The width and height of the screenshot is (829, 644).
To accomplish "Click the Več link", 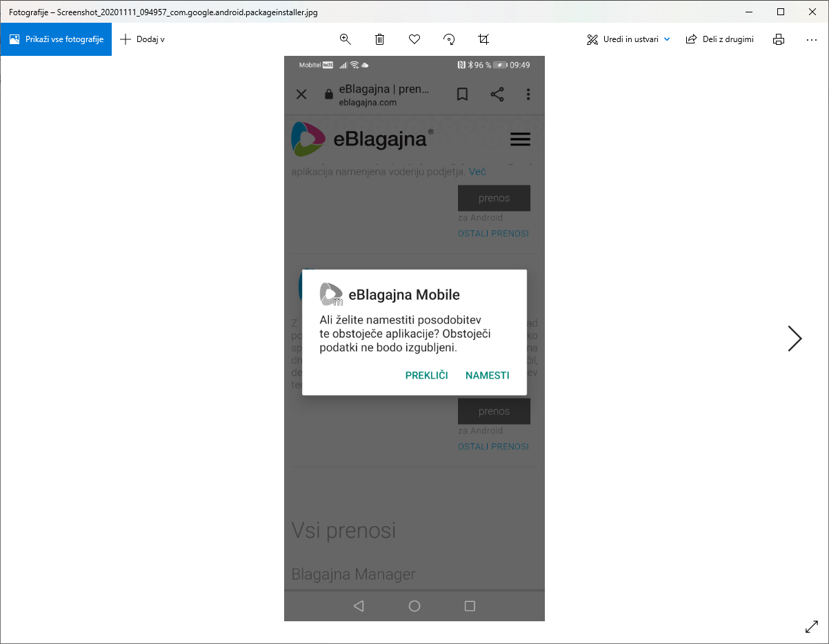I will (x=477, y=171).
